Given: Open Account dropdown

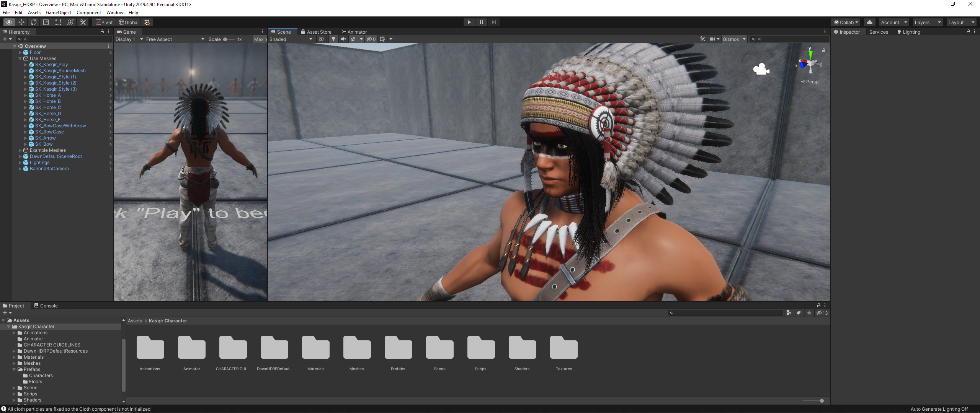Looking at the screenshot, I should point(893,22).
